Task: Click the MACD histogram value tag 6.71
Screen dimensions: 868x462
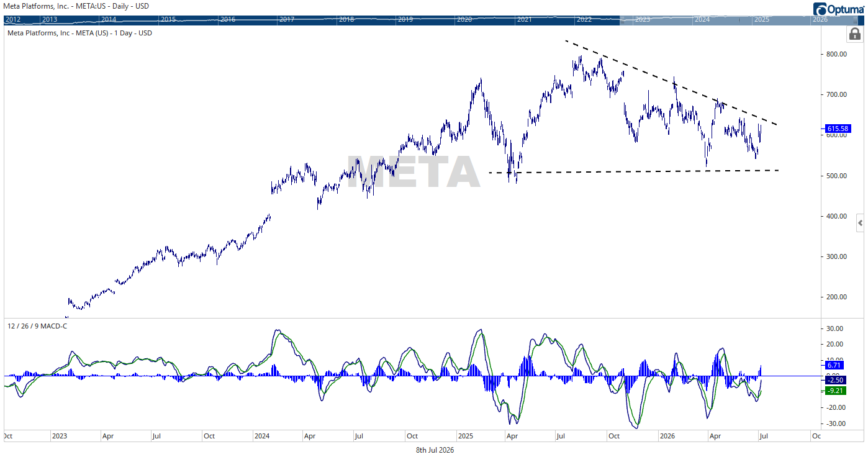Action: [x=834, y=365]
